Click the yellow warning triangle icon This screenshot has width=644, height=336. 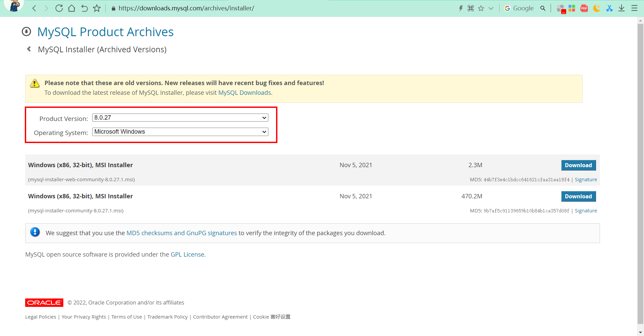tap(35, 83)
